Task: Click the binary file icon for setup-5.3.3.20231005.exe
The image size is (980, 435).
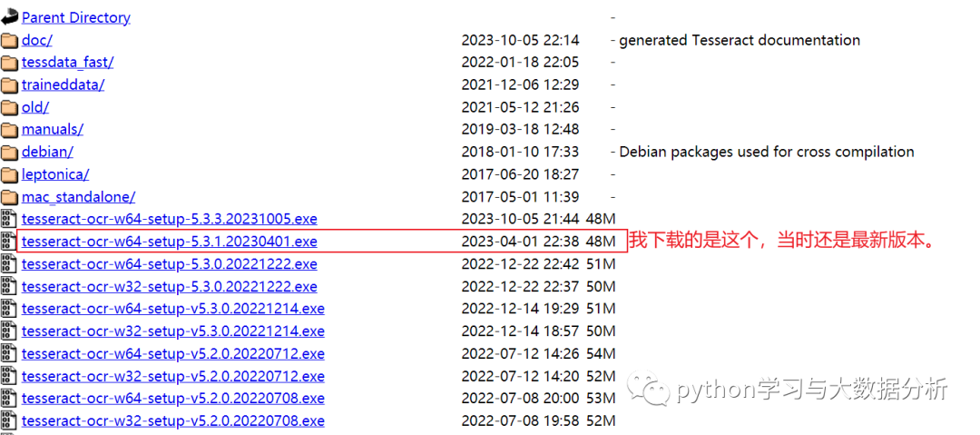Action: point(9,219)
